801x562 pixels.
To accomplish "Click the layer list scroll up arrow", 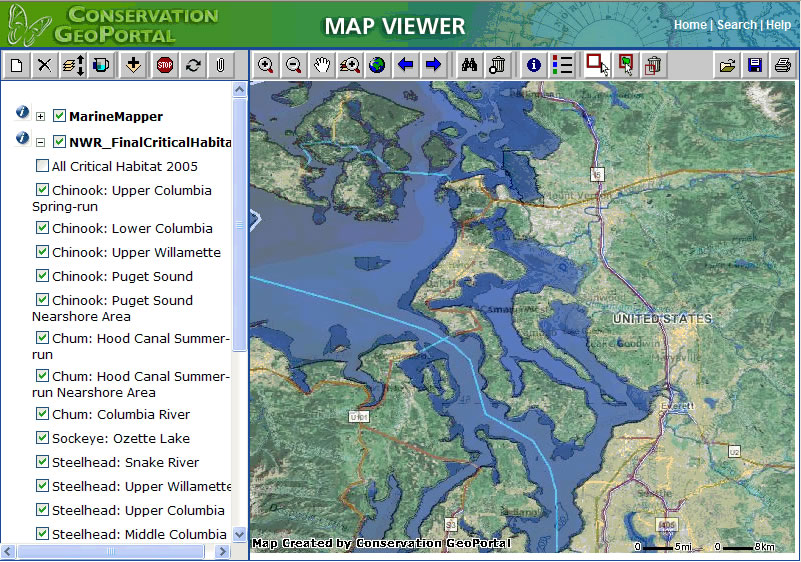I will [240, 89].
